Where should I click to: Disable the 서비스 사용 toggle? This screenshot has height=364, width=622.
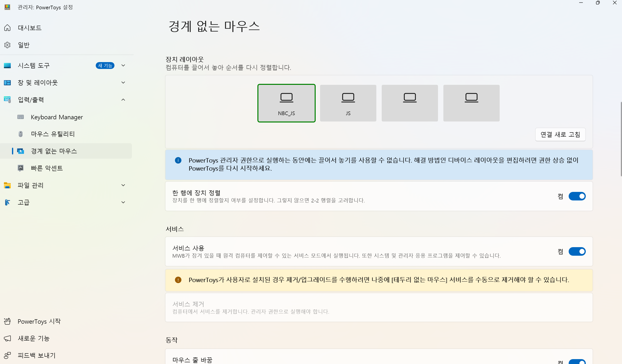pos(577,252)
